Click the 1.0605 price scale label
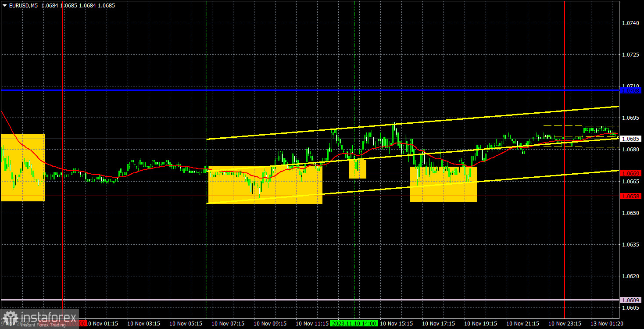 point(630,308)
